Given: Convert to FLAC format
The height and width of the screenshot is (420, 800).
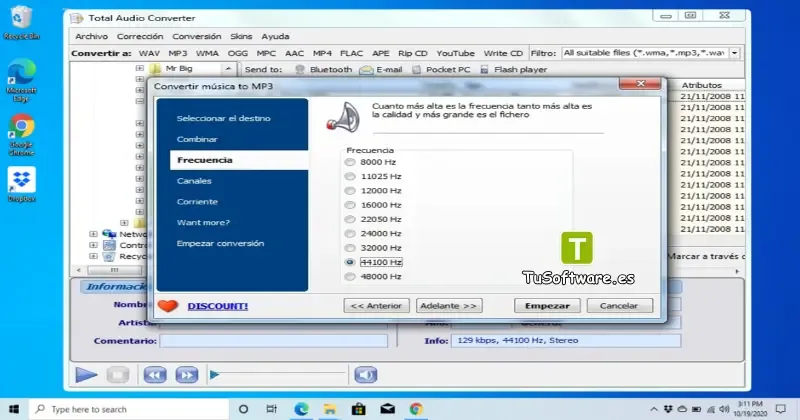Looking at the screenshot, I should (x=352, y=53).
